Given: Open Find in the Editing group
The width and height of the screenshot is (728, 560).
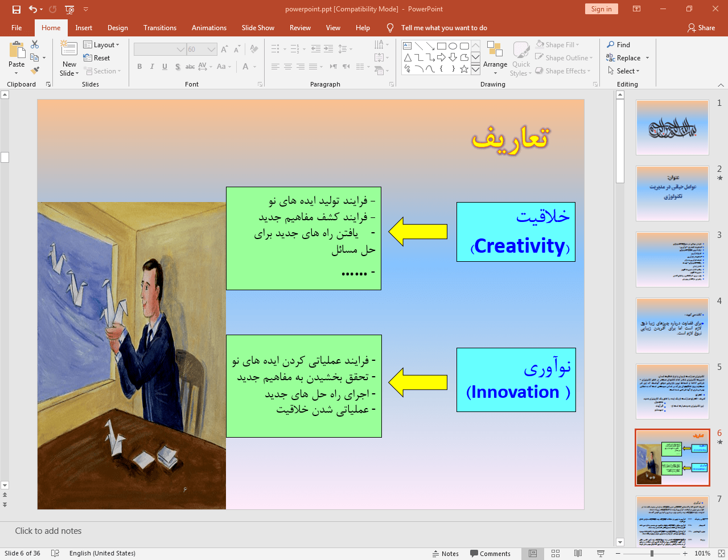Looking at the screenshot, I should coord(620,44).
